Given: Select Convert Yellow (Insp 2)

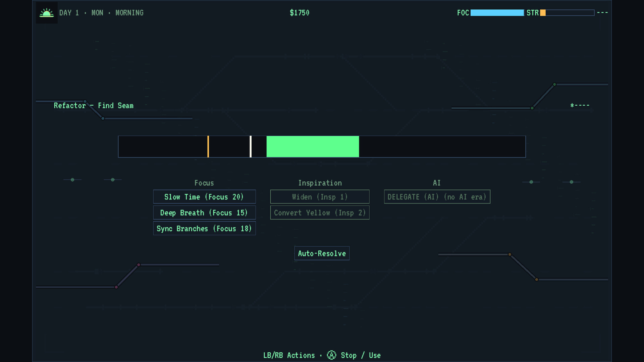Looking at the screenshot, I should [x=320, y=213].
